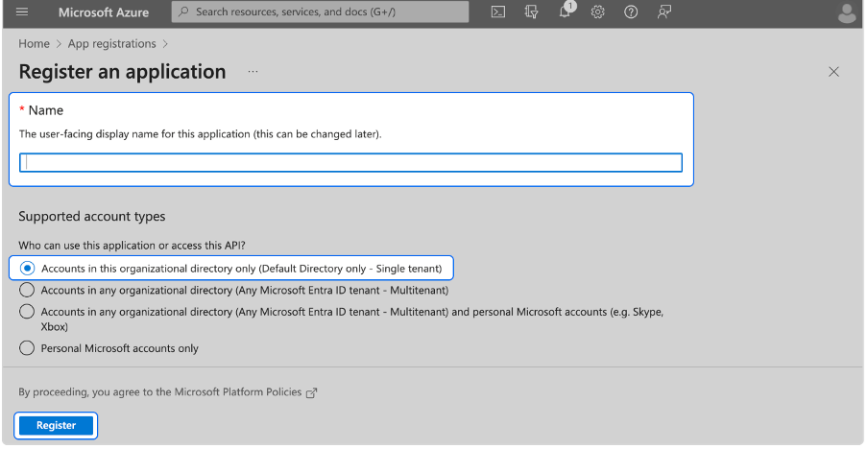Close the Register an application pane
The height and width of the screenshot is (449, 868).
click(833, 72)
